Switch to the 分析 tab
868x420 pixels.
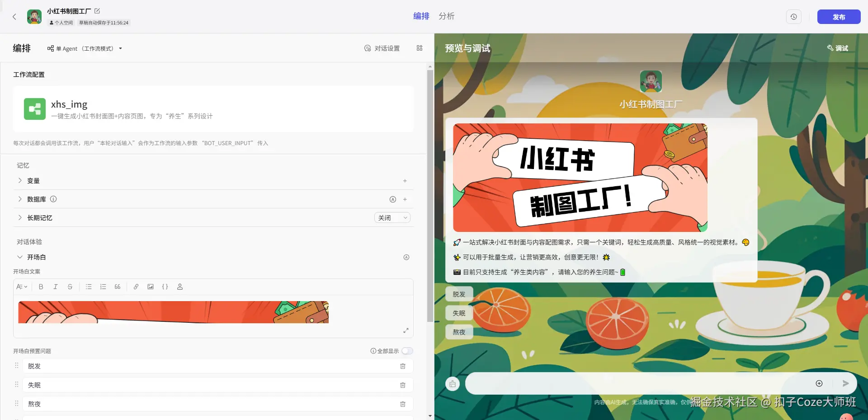pyautogui.click(x=446, y=16)
